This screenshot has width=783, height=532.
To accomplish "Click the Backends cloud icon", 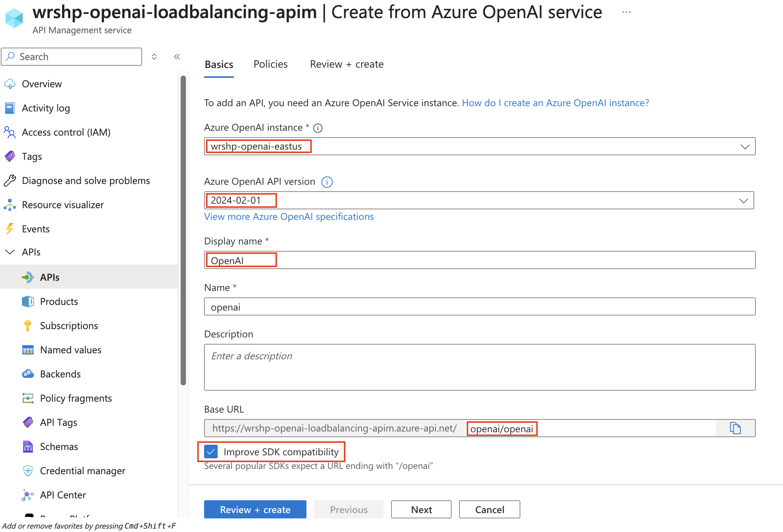I will click(28, 374).
